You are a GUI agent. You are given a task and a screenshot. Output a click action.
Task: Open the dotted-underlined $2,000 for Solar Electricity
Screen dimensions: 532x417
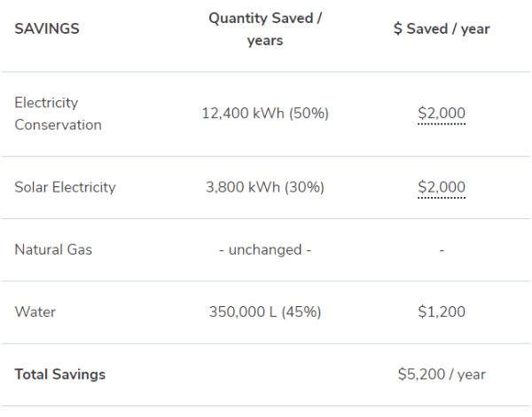coord(442,187)
